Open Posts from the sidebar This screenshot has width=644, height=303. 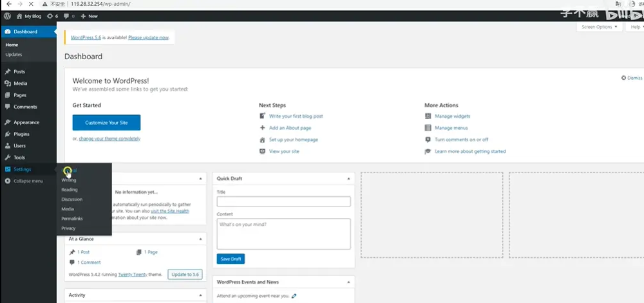click(x=19, y=71)
